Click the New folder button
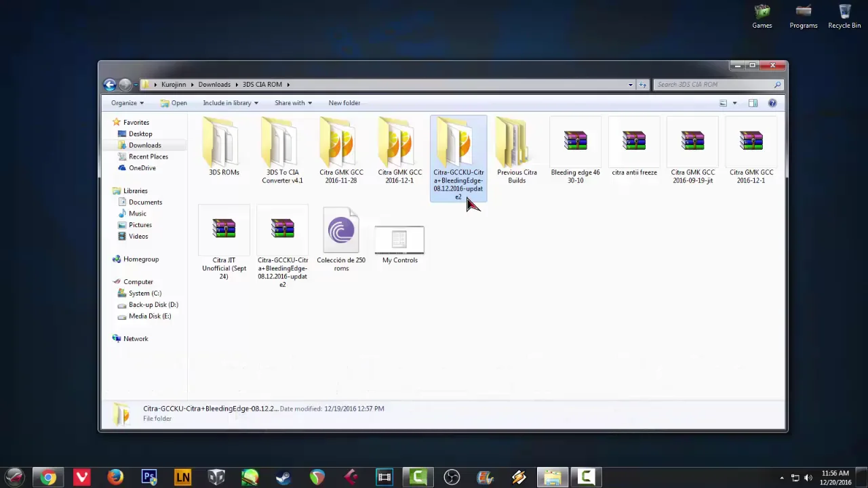The height and width of the screenshot is (488, 868). tap(344, 103)
